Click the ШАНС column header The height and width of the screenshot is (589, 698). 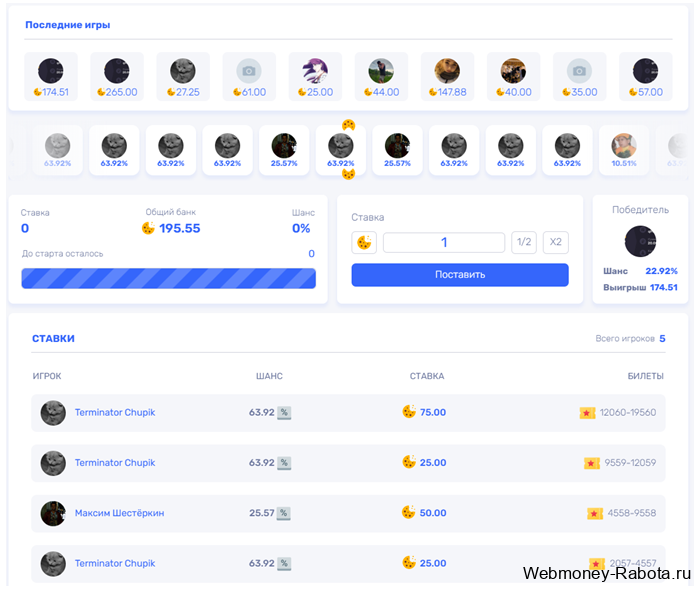(x=269, y=376)
